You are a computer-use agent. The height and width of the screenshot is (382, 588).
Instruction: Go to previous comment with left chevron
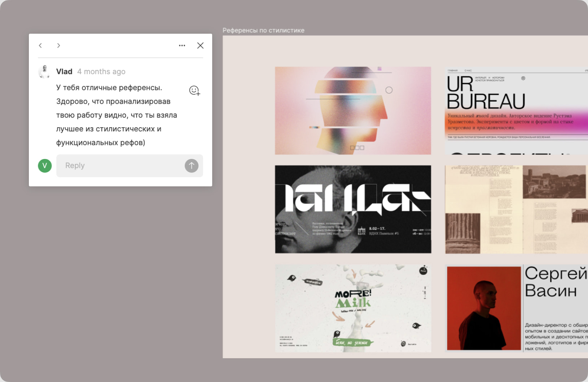click(40, 45)
